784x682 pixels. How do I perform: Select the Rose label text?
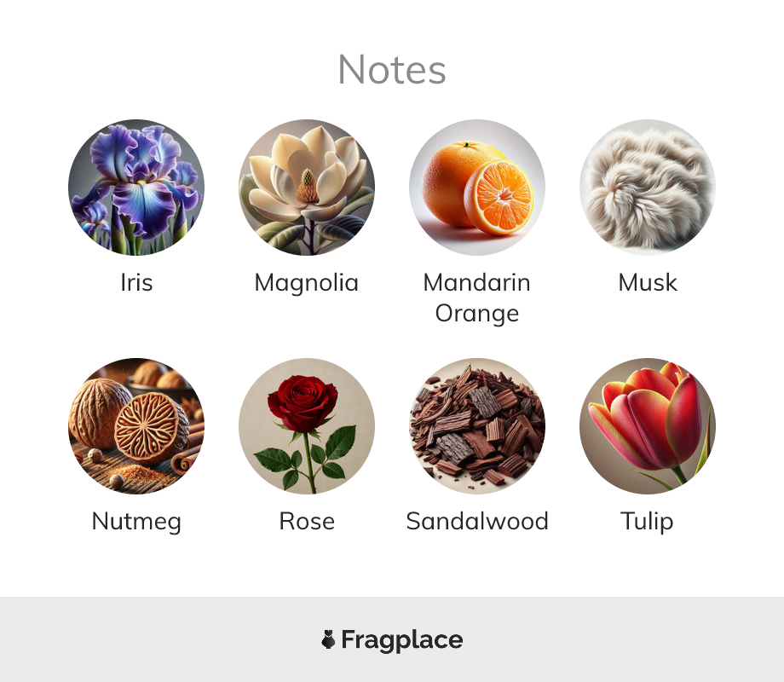click(307, 521)
